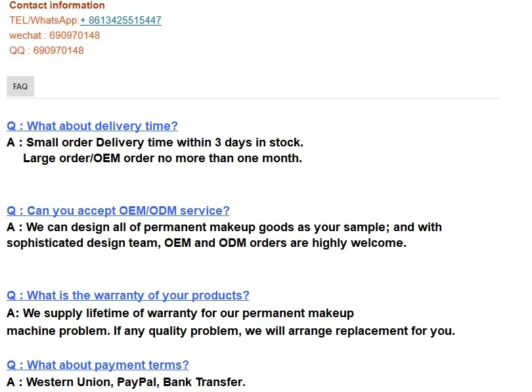Open the product warranty question link
Image resolution: width=532 pixels, height=392 pixels.
[x=128, y=295]
